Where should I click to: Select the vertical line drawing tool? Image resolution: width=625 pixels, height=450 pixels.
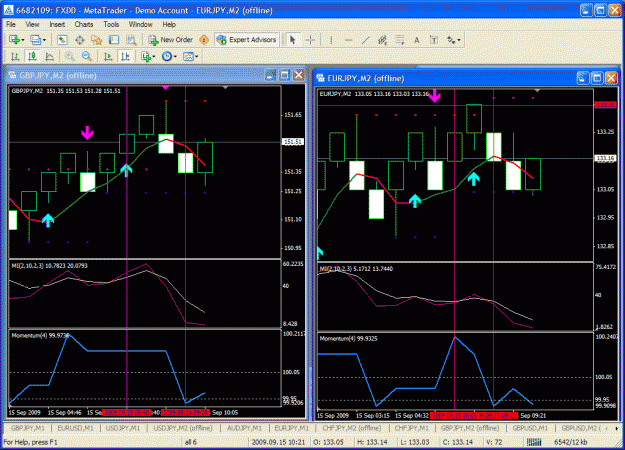[331, 40]
